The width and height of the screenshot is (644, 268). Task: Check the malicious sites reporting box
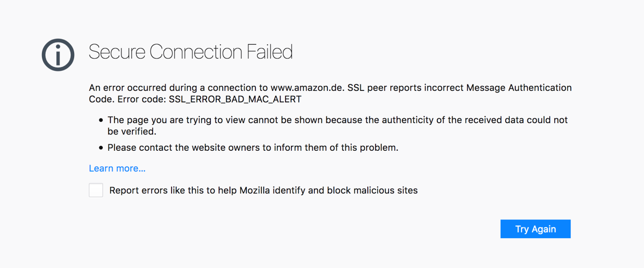coord(96,190)
